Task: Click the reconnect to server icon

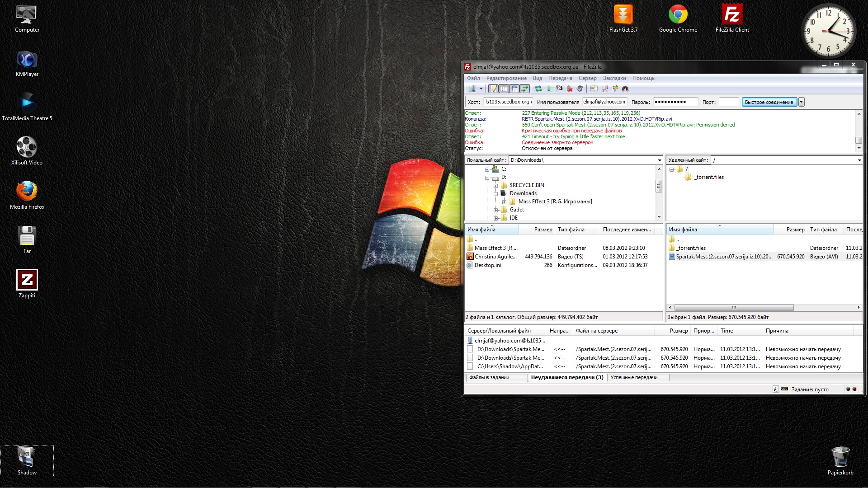Action: click(580, 89)
